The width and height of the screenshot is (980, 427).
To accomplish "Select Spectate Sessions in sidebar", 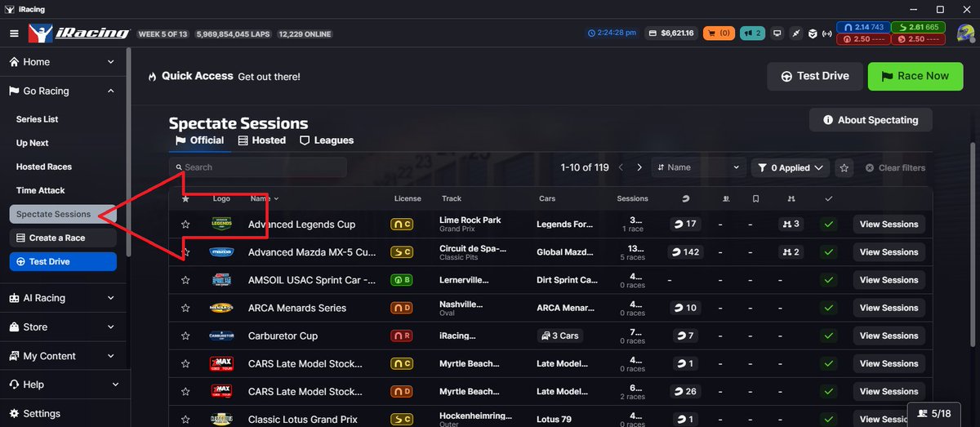I will (x=63, y=214).
